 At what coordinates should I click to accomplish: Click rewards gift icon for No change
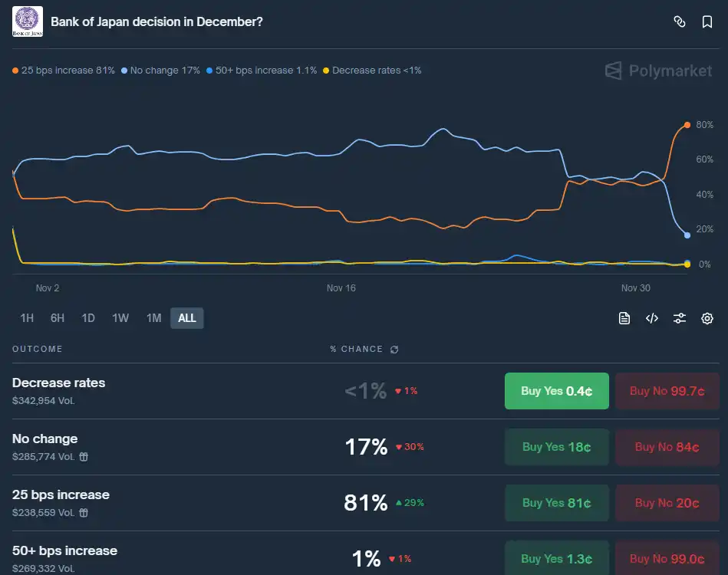pos(84,457)
